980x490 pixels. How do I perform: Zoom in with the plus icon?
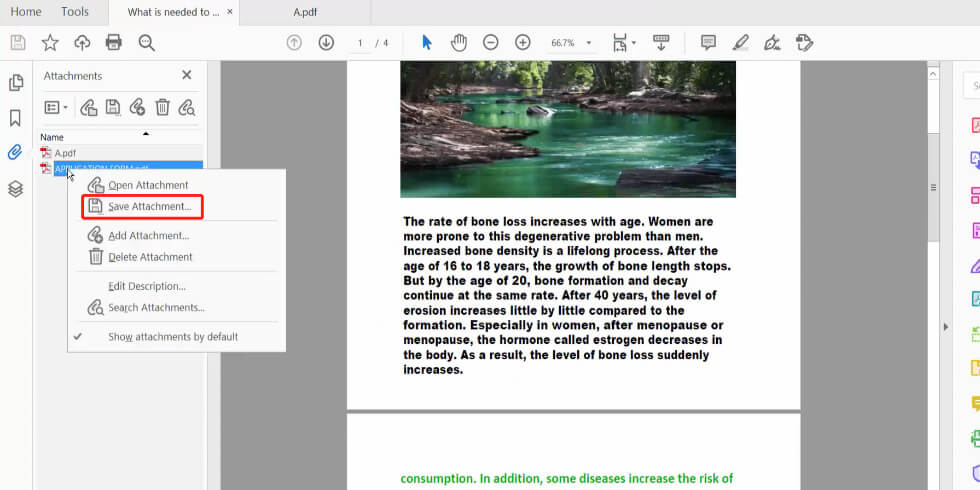coord(522,42)
